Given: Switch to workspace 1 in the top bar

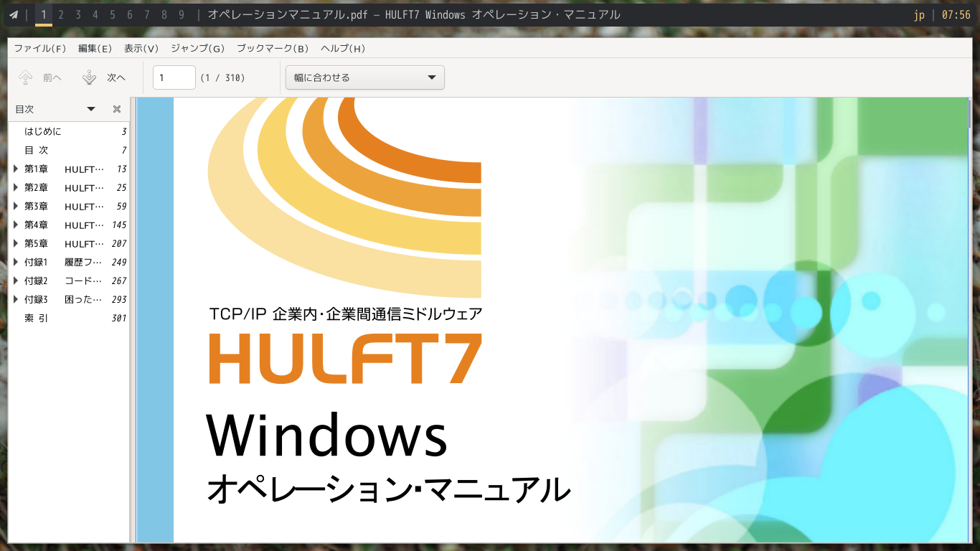Looking at the screenshot, I should [x=44, y=14].
